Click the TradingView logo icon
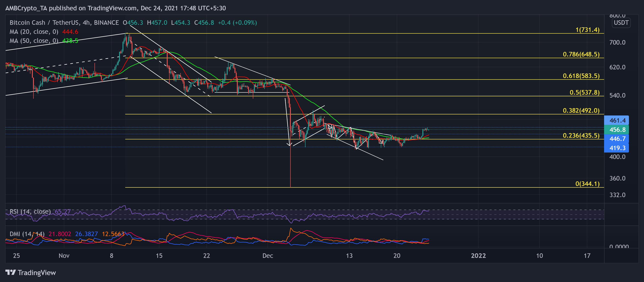This screenshot has height=282, width=644. (x=11, y=272)
